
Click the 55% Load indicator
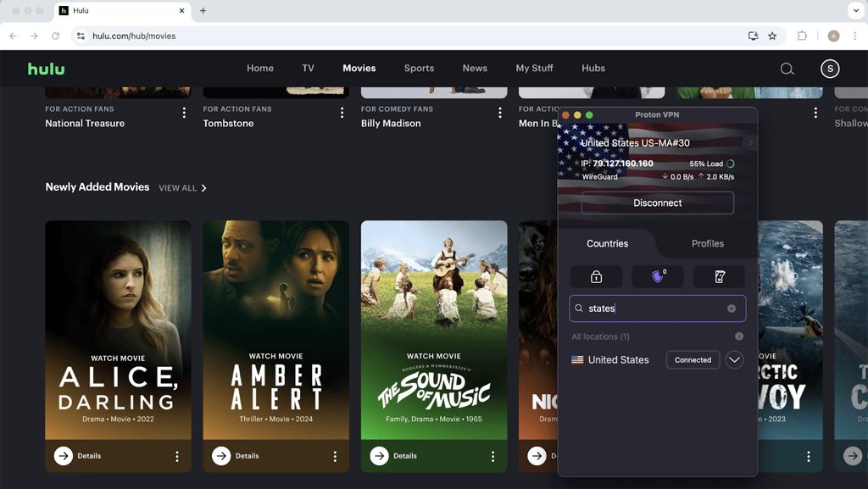click(x=712, y=164)
